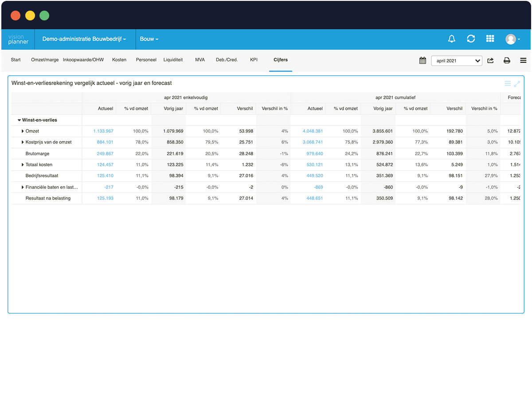Switch to the Omzet/marge tab
532x399 pixels.
pyautogui.click(x=45, y=59)
